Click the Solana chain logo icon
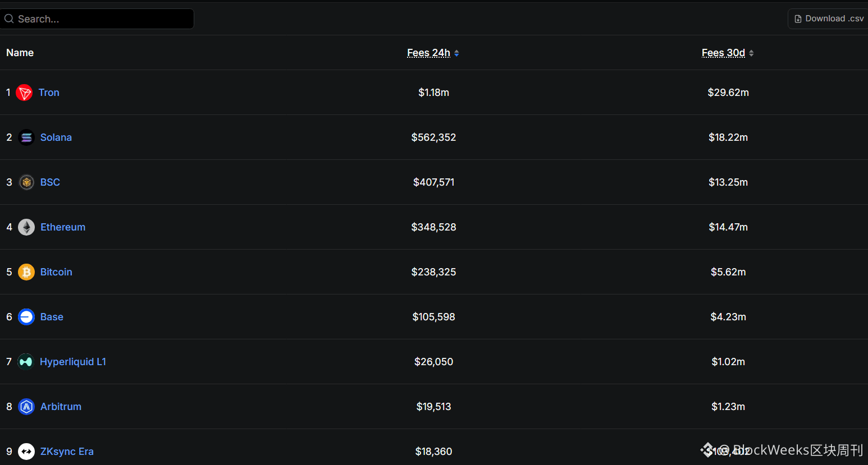Image resolution: width=868 pixels, height=465 pixels. click(26, 137)
